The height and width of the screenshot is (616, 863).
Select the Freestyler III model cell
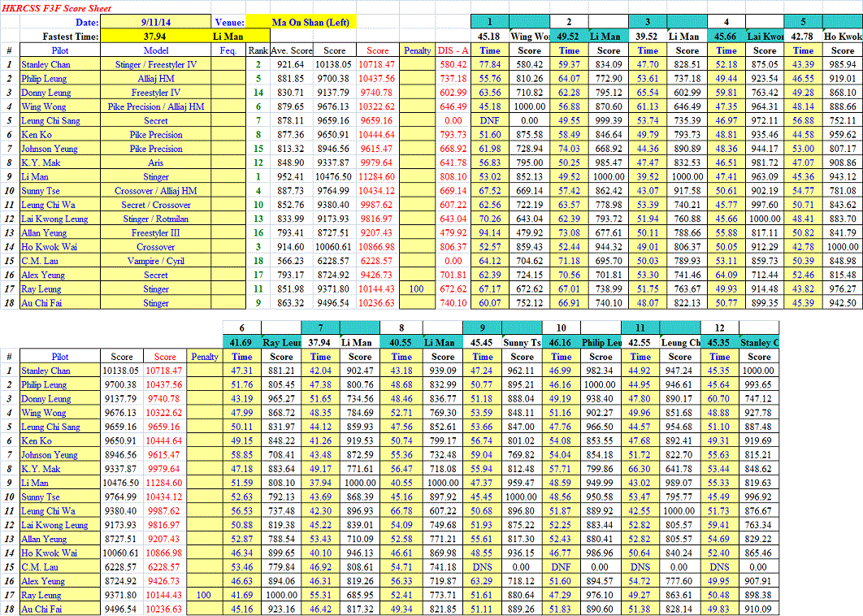tap(155, 232)
